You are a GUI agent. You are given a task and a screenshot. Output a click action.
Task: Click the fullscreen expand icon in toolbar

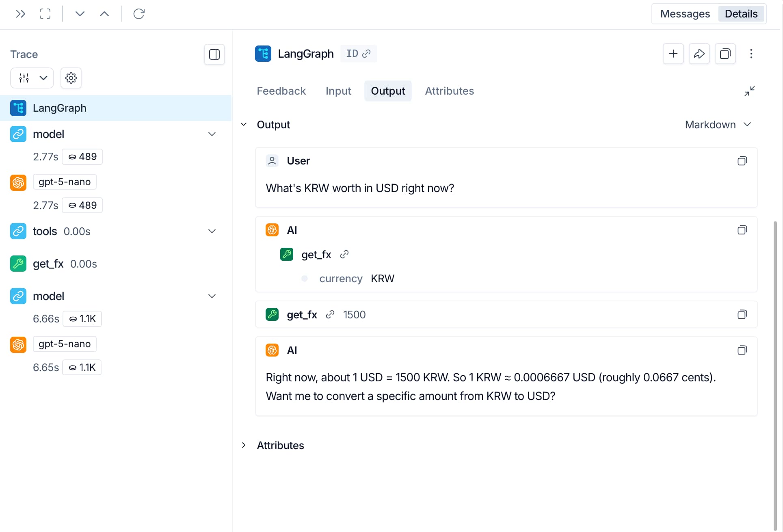tap(45, 14)
